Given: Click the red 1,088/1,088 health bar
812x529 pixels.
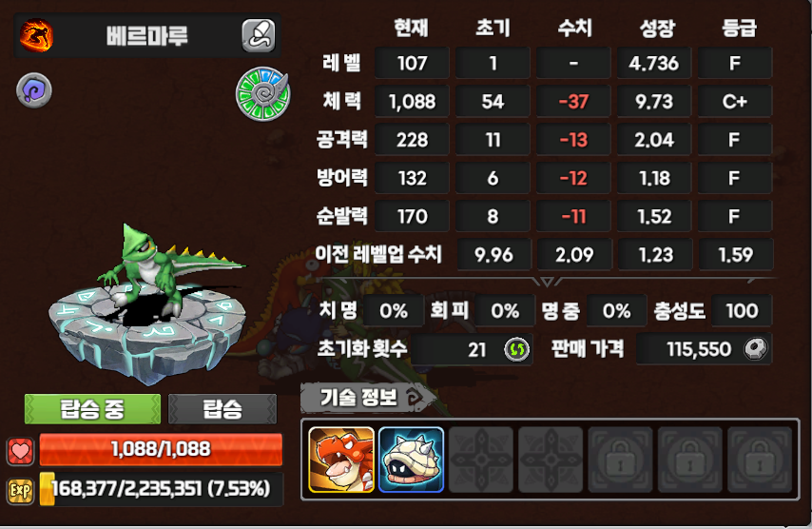Looking at the screenshot, I should coord(161,450).
